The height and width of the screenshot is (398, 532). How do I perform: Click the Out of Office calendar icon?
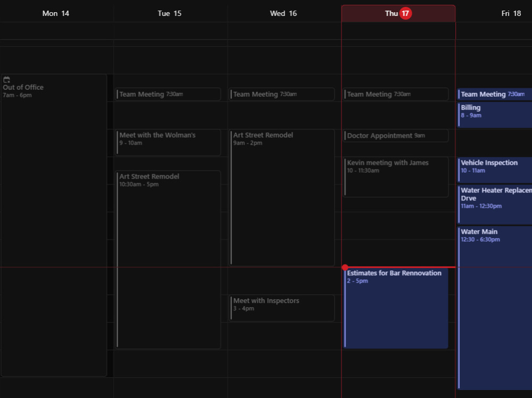[x=6, y=80]
